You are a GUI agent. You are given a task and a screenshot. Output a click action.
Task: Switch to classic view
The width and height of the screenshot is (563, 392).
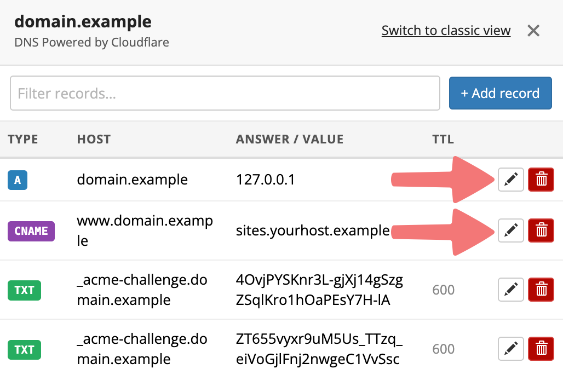[446, 31]
